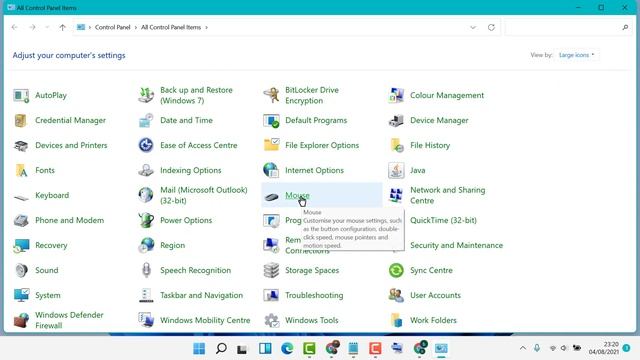
Task: Click the Windows Tools gear icon
Action: click(x=271, y=320)
